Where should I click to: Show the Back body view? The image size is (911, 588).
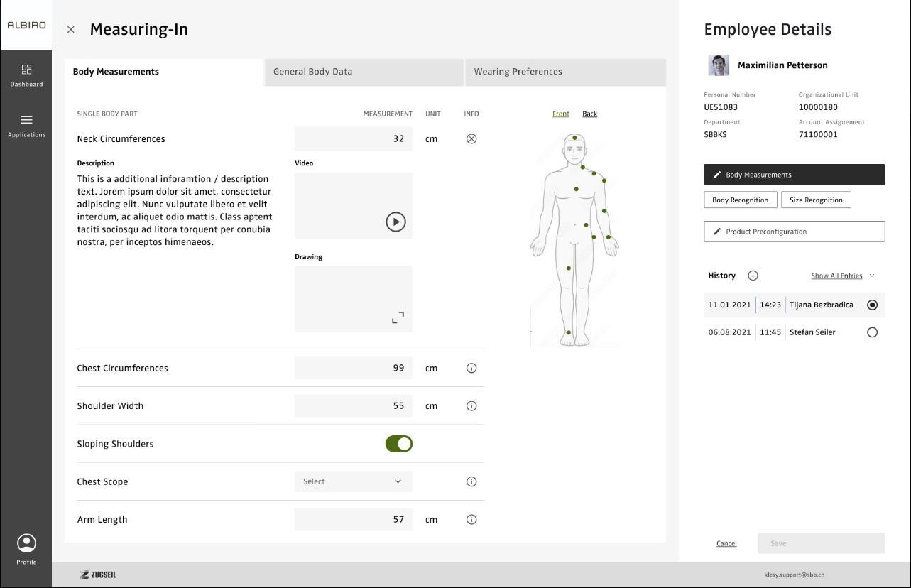pos(589,114)
